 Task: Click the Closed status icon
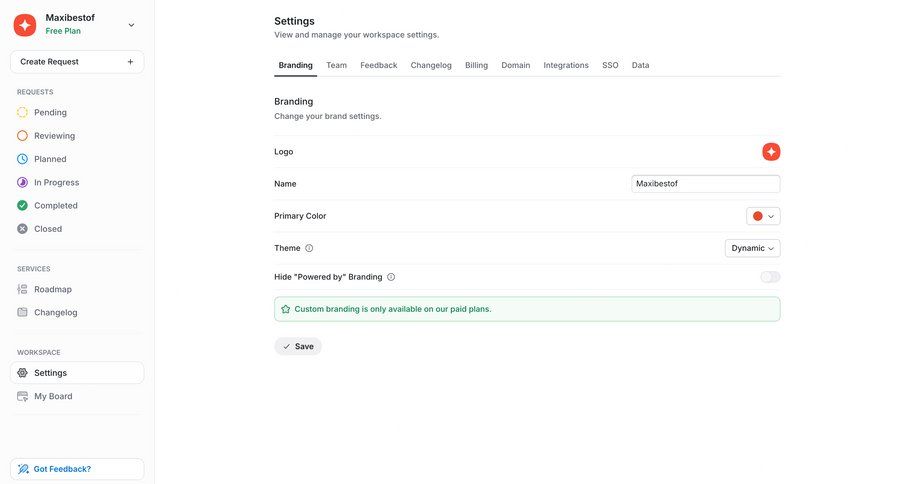pyautogui.click(x=23, y=229)
